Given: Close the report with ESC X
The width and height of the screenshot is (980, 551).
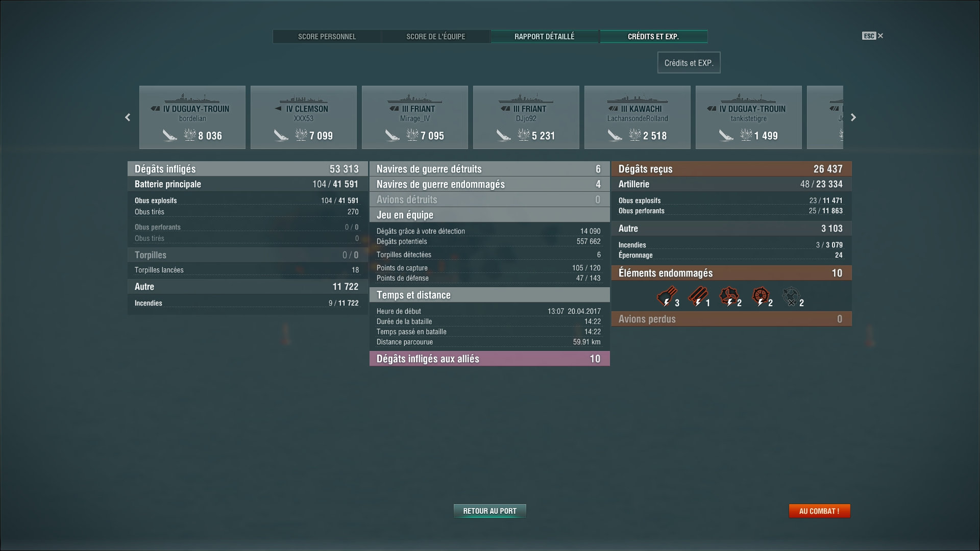Looking at the screenshot, I should [x=873, y=36].
